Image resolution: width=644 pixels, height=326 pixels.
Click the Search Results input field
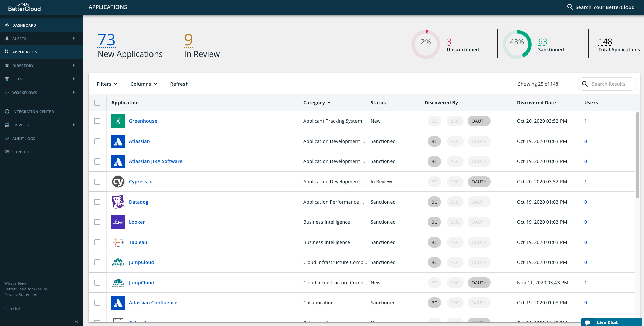pos(607,84)
